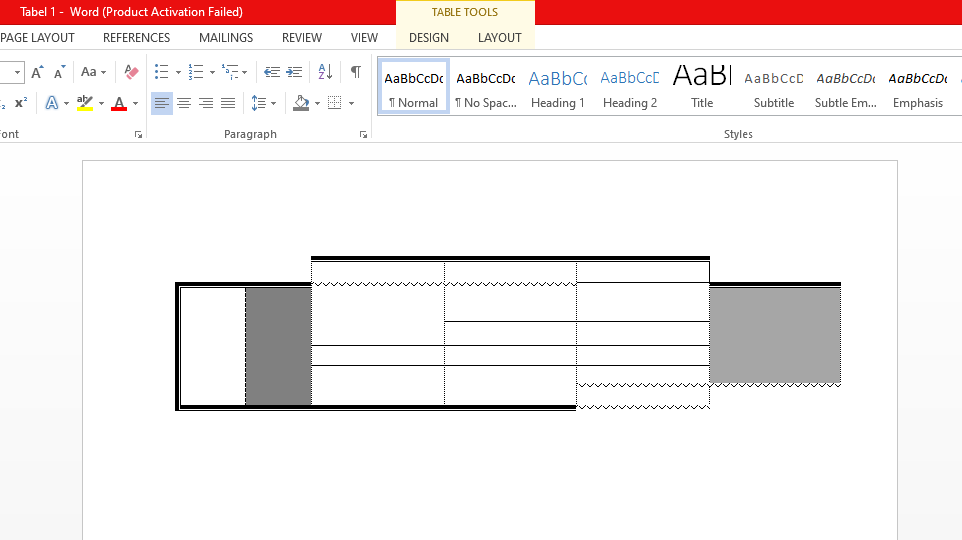Screen dimensions: 962x540
Task: Open numbering library dropdown arrow
Action: click(x=212, y=72)
